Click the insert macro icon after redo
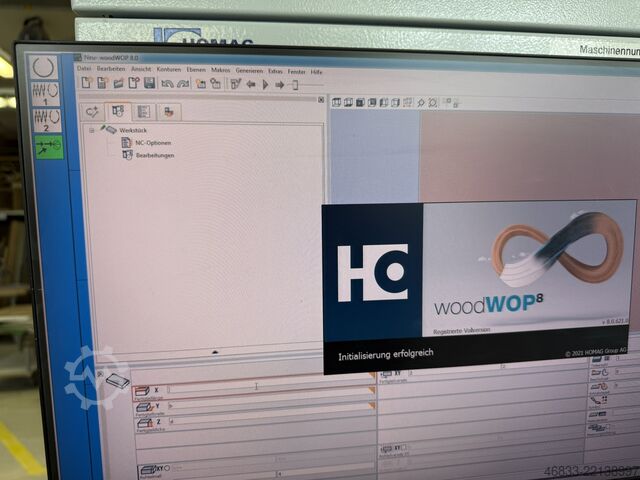640x480 pixels. click(201, 84)
